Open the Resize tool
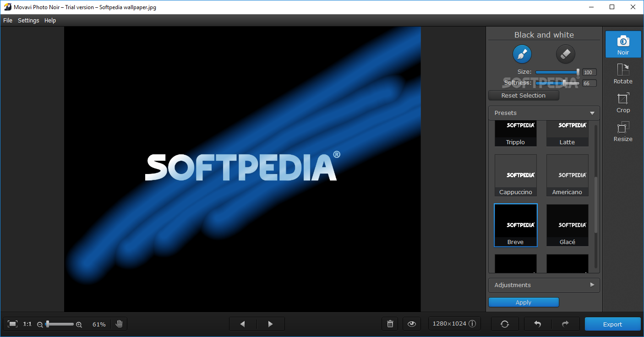The width and height of the screenshot is (644, 337). (x=623, y=131)
